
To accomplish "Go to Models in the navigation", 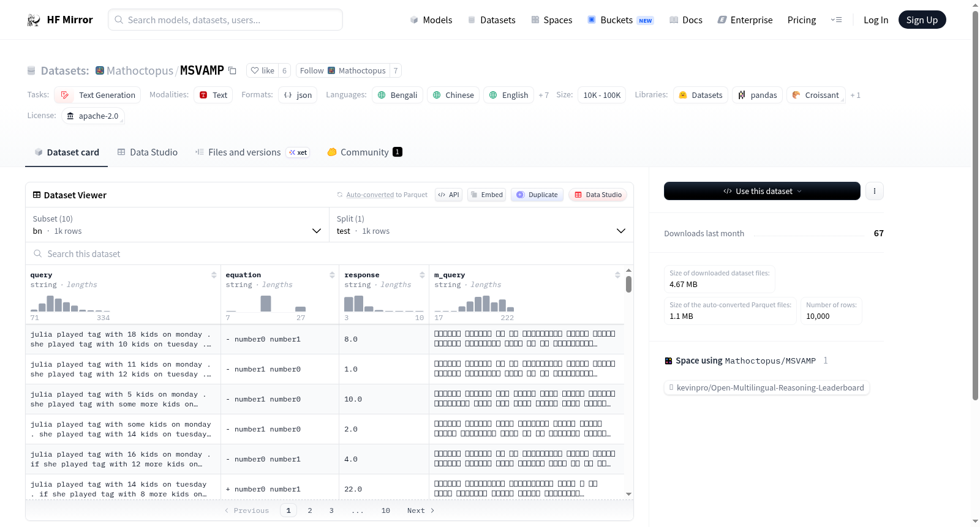I will (431, 20).
